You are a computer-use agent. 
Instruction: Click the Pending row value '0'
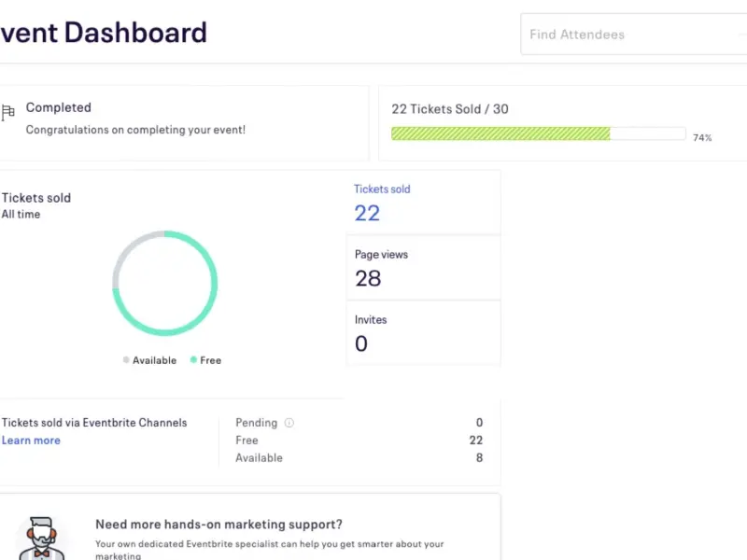click(479, 423)
